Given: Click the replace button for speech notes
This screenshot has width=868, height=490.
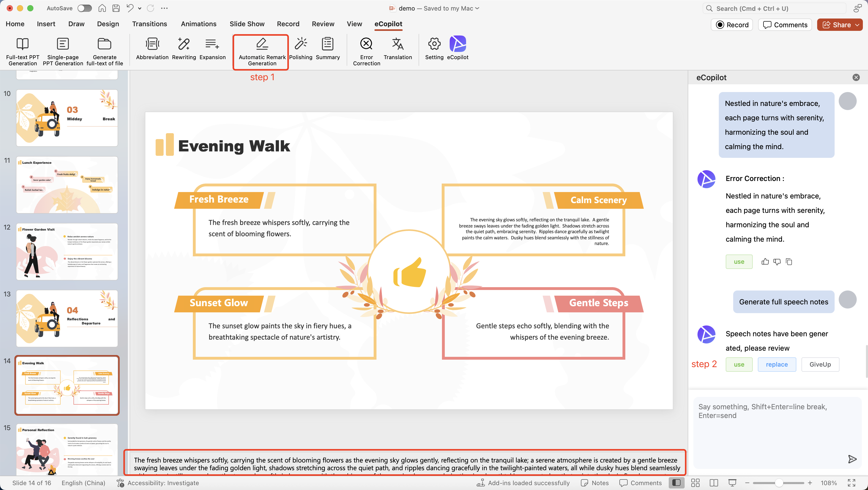Looking at the screenshot, I should tap(776, 365).
